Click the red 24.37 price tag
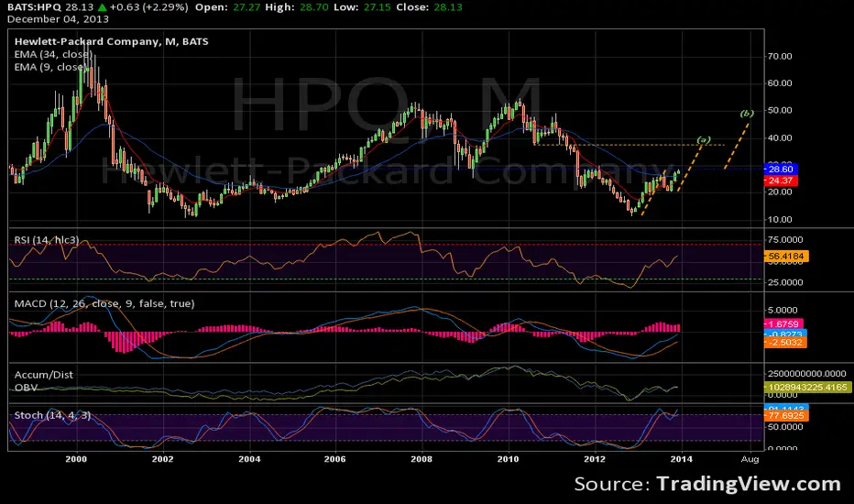This screenshot has height=504, width=854. click(781, 181)
